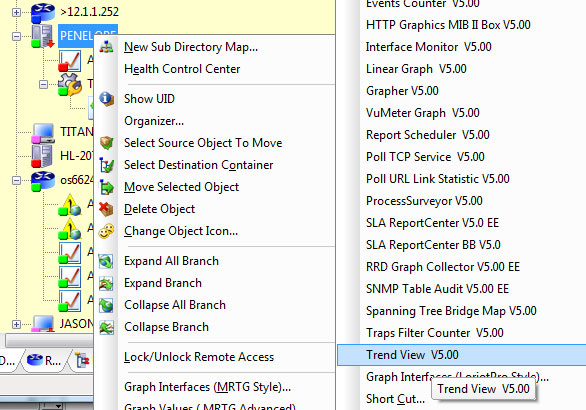Viewport: 586px width, 410px height.
Task: Expand the 12.1.1.252 tree node
Action: pos(16,12)
